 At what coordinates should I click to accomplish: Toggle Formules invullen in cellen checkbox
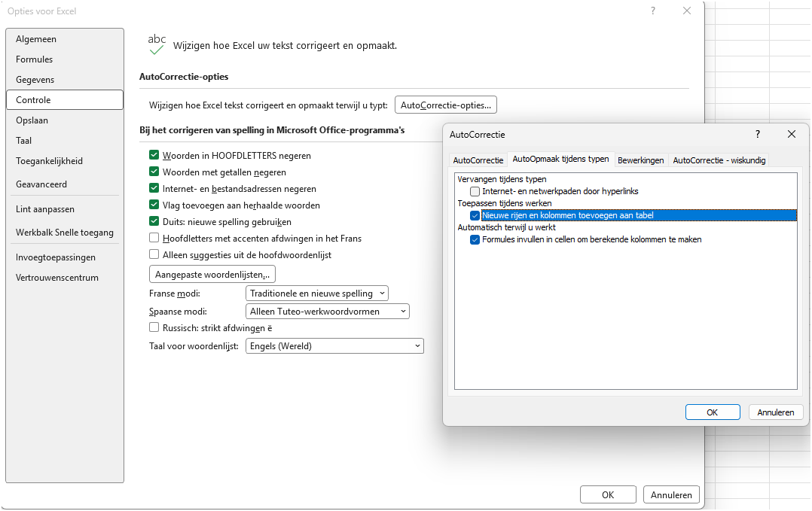(x=475, y=239)
